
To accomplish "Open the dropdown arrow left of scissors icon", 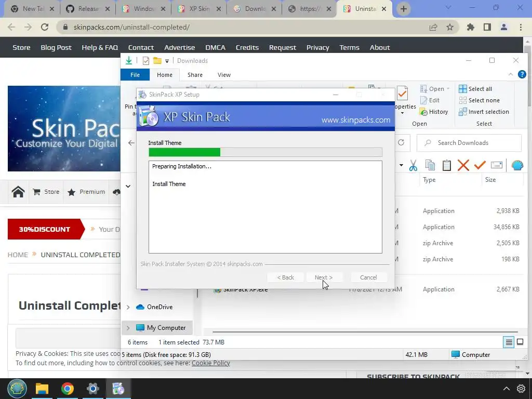I will 402,165.
